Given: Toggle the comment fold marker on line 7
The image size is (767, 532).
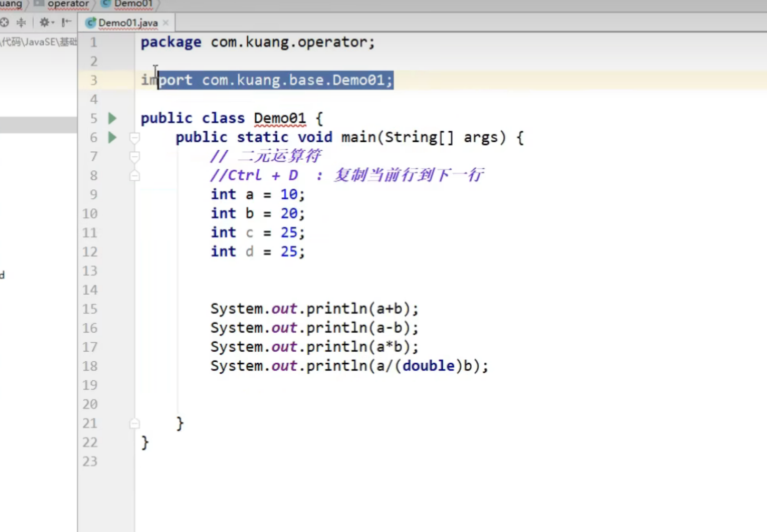Looking at the screenshot, I should (x=134, y=157).
